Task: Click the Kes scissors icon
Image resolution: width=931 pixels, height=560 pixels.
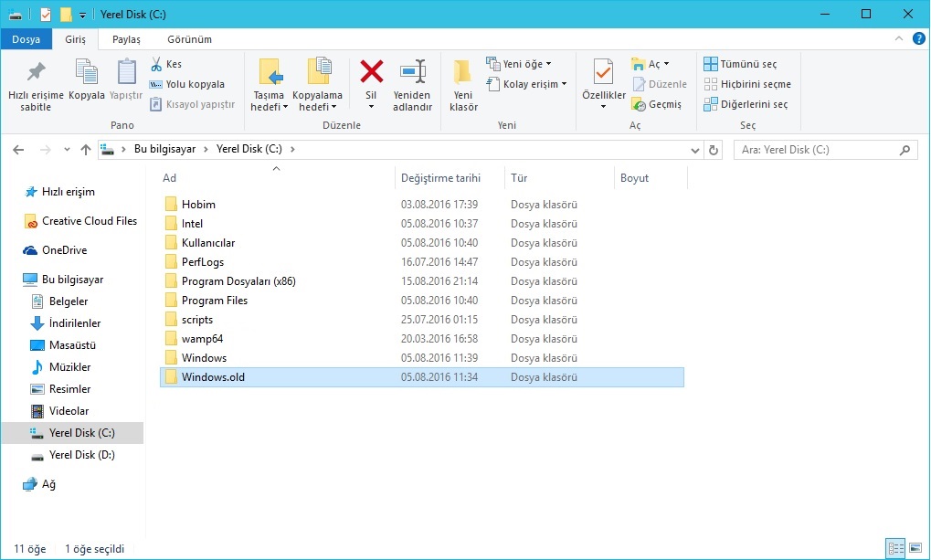Action: click(x=156, y=64)
